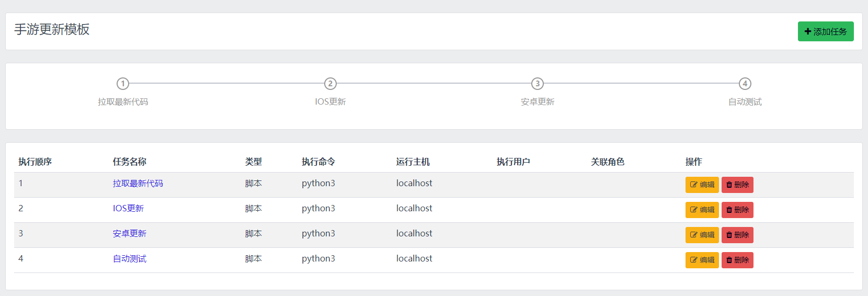Click the 执行顺序 column header
The image size is (868, 296).
coord(35,162)
